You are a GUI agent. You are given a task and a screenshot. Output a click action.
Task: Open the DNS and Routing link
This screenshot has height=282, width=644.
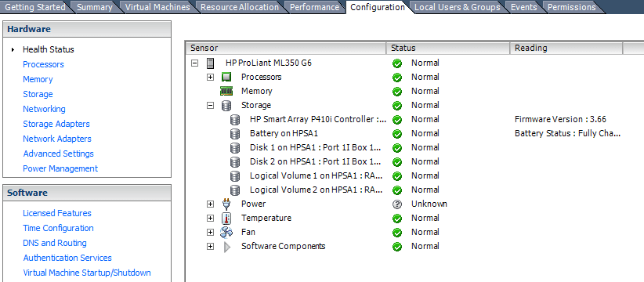55,243
